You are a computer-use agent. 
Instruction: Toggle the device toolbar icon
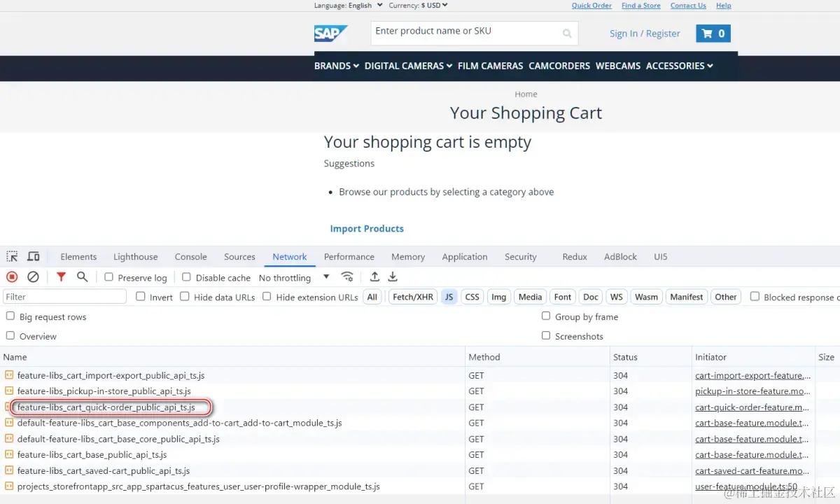point(33,257)
